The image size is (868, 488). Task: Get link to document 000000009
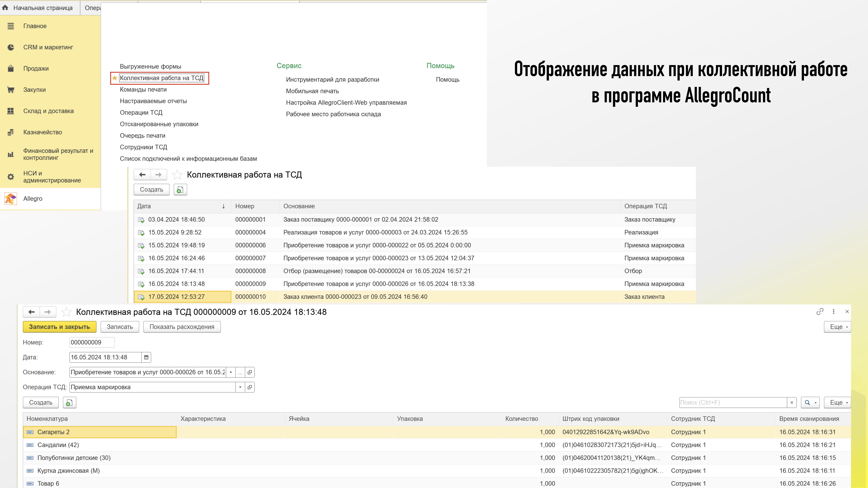(820, 312)
